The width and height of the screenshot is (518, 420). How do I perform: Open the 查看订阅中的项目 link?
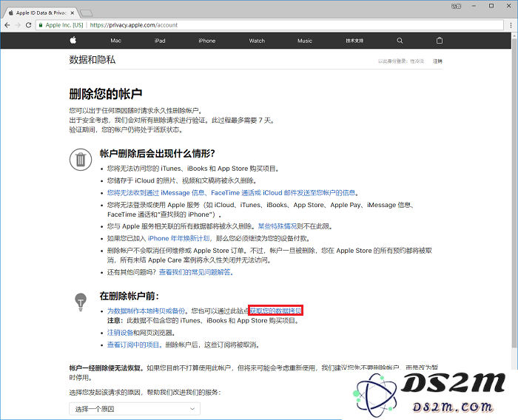pos(133,345)
